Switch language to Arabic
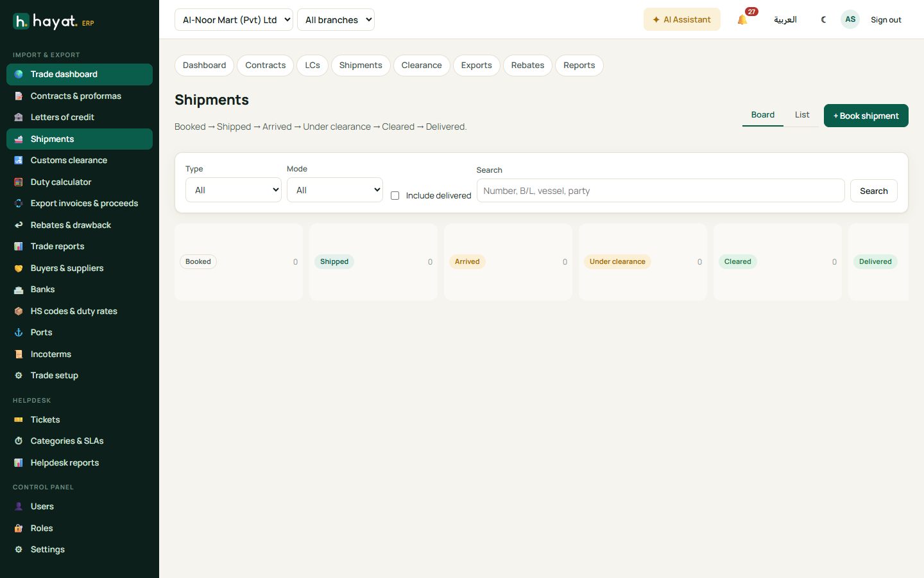 pyautogui.click(x=785, y=20)
